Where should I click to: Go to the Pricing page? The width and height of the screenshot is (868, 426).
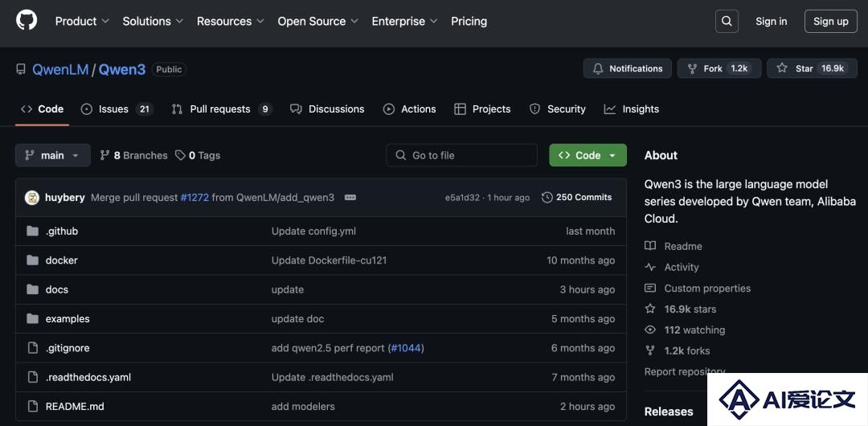tap(469, 21)
